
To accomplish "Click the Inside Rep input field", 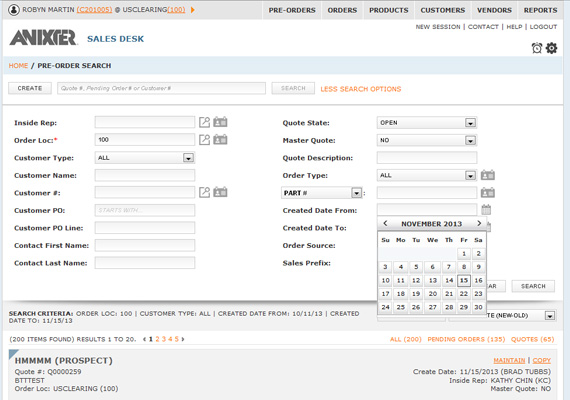I will (x=145, y=122).
